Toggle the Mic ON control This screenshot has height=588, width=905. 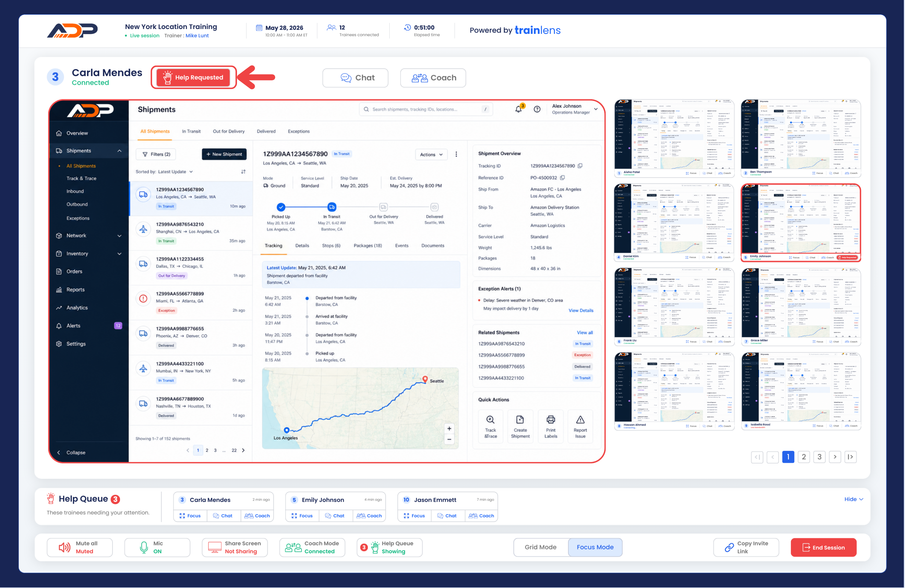(x=157, y=547)
